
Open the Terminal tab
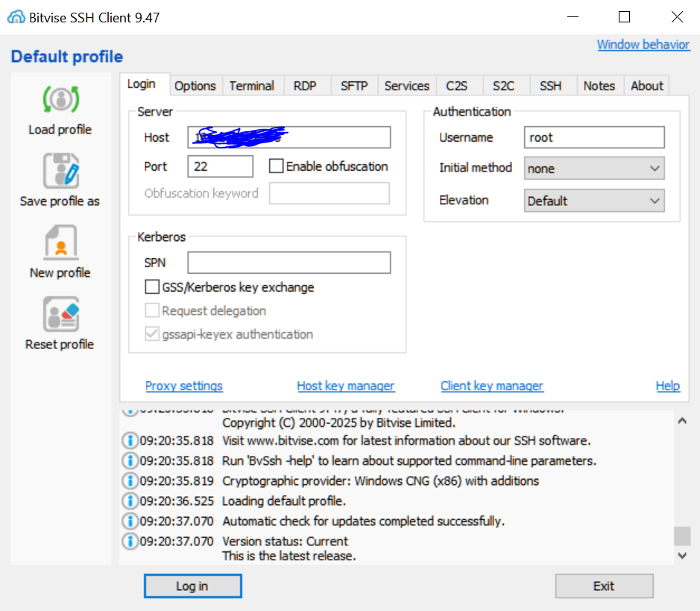(251, 86)
